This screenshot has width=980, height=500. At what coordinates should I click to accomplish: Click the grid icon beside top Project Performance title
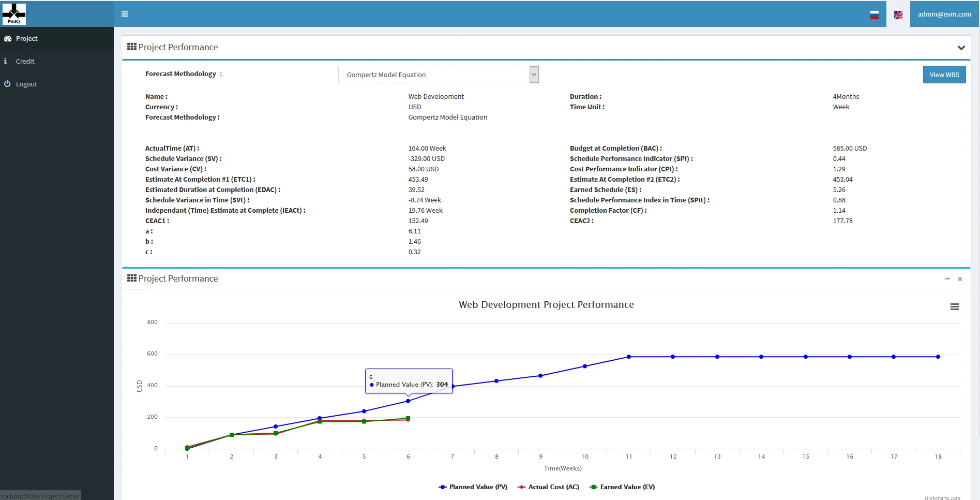132,47
